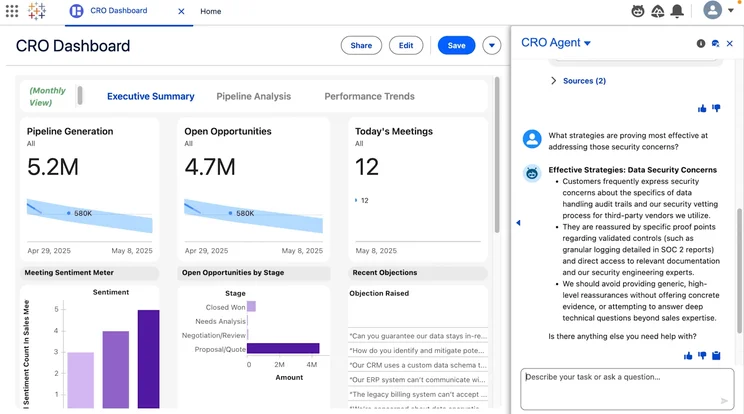
Task: Click the Pipeline Generation 5.2M value
Action: (53, 167)
